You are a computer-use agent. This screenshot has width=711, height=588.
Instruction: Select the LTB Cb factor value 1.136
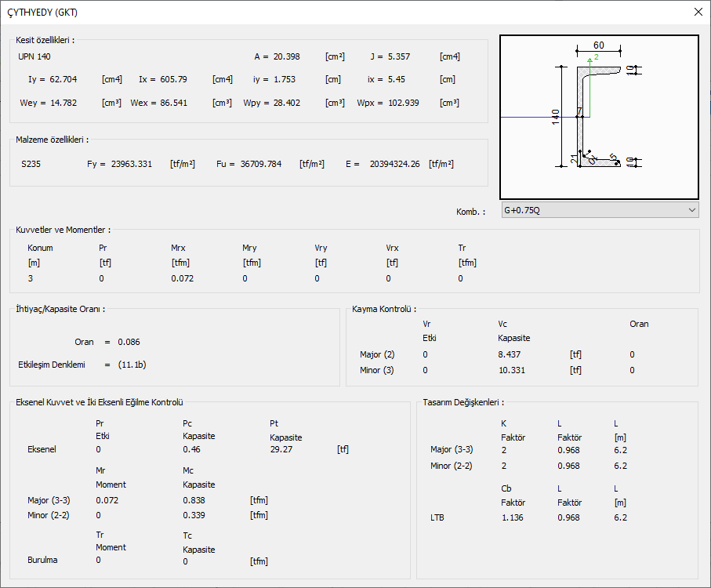coord(512,517)
